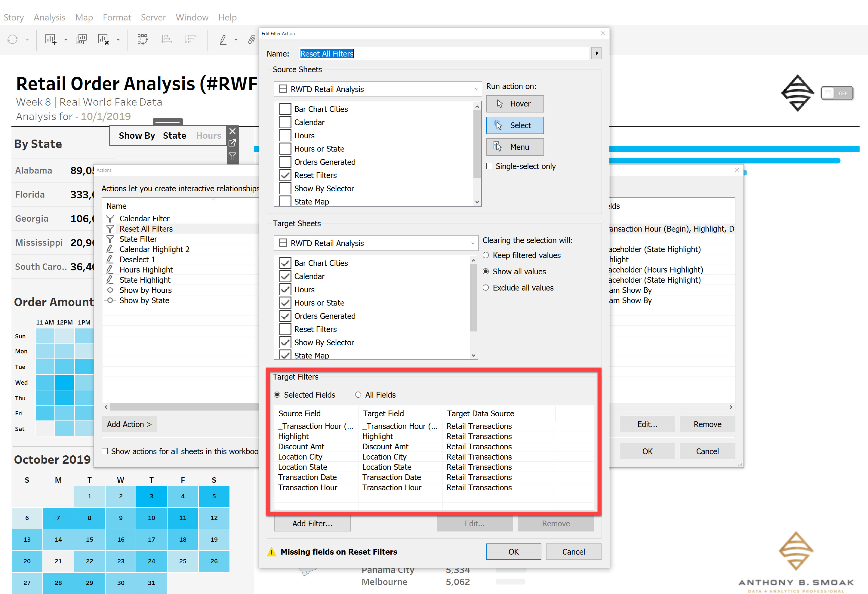868x594 pixels.
Task: Open the Target Sheets workbook dropdown
Action: [472, 243]
